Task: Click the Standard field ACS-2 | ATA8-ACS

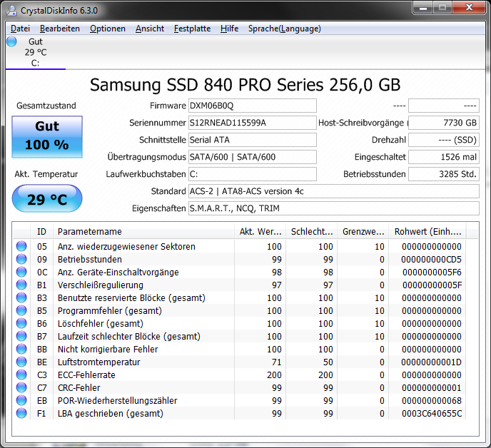Action: coord(334,191)
